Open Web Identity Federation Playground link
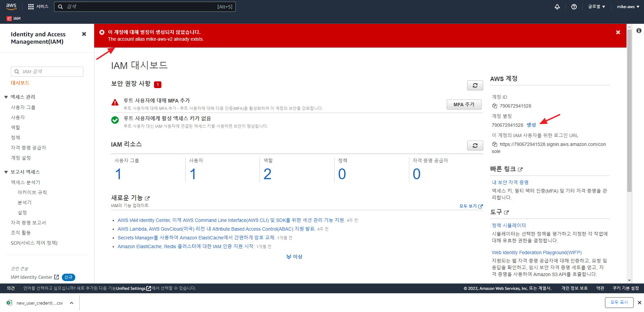This screenshot has height=312, width=644. (537, 252)
